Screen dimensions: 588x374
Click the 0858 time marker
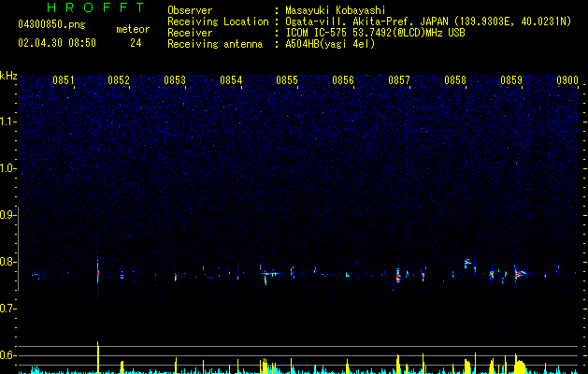coord(455,80)
